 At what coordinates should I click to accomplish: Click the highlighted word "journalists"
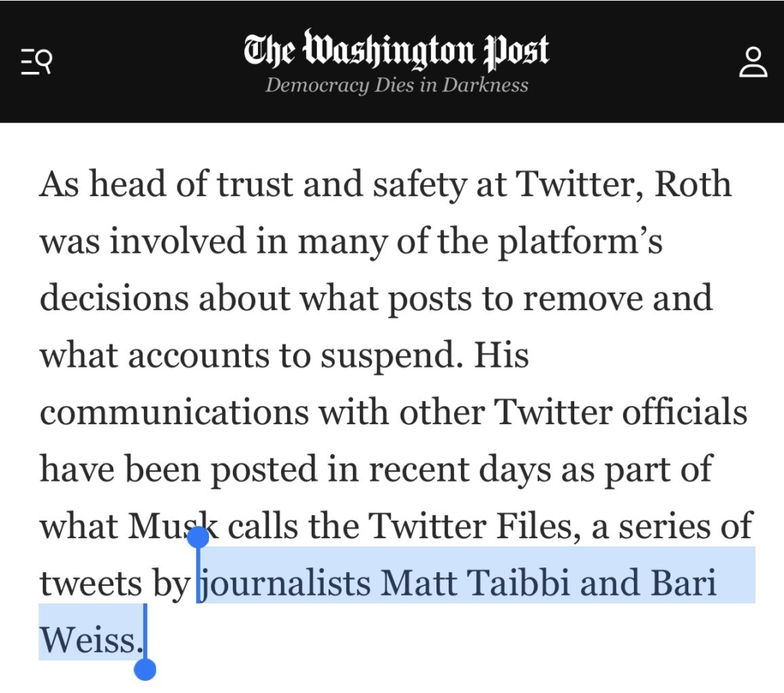[289, 583]
